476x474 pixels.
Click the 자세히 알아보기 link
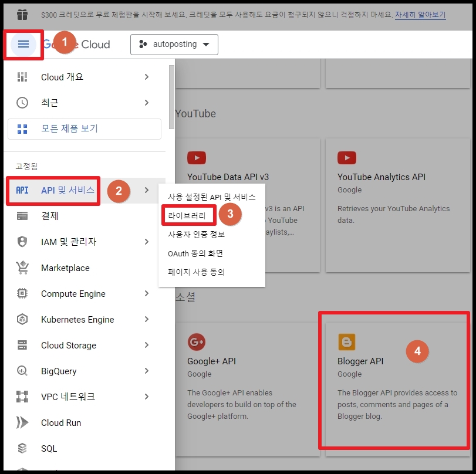(420, 15)
